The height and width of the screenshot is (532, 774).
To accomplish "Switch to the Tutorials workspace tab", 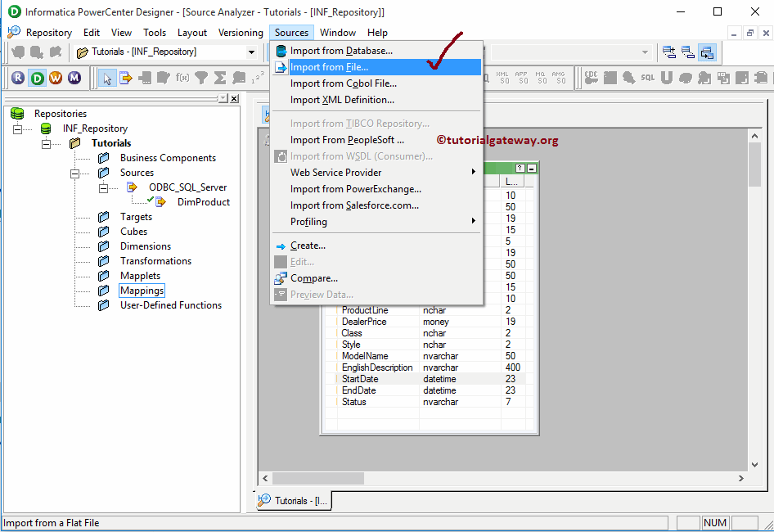I will pyautogui.click(x=294, y=500).
